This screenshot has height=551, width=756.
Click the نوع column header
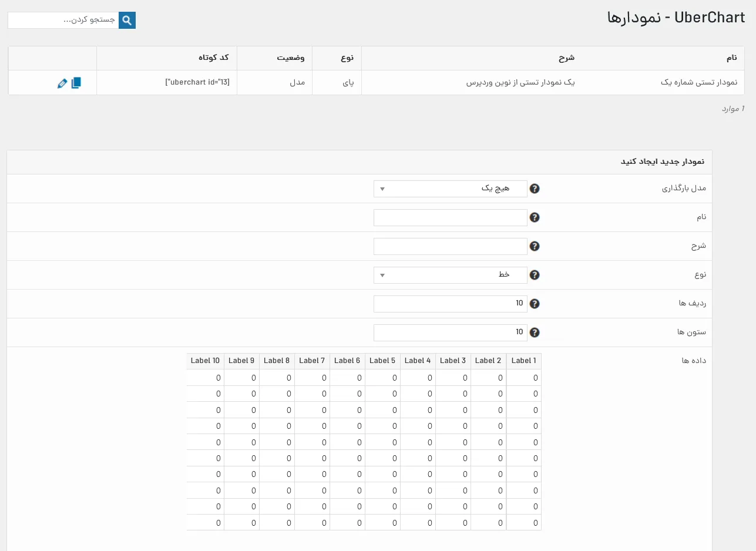click(x=348, y=58)
